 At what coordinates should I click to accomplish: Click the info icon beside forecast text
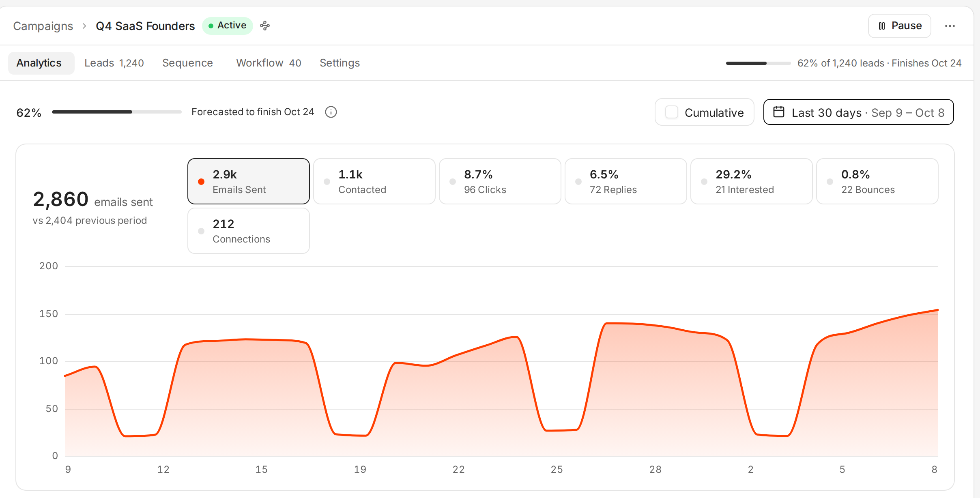(331, 112)
